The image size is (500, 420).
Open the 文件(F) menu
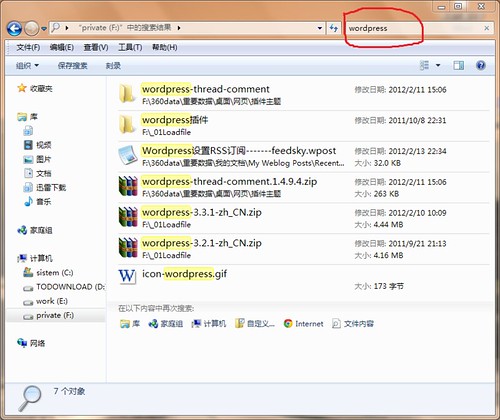(28, 48)
